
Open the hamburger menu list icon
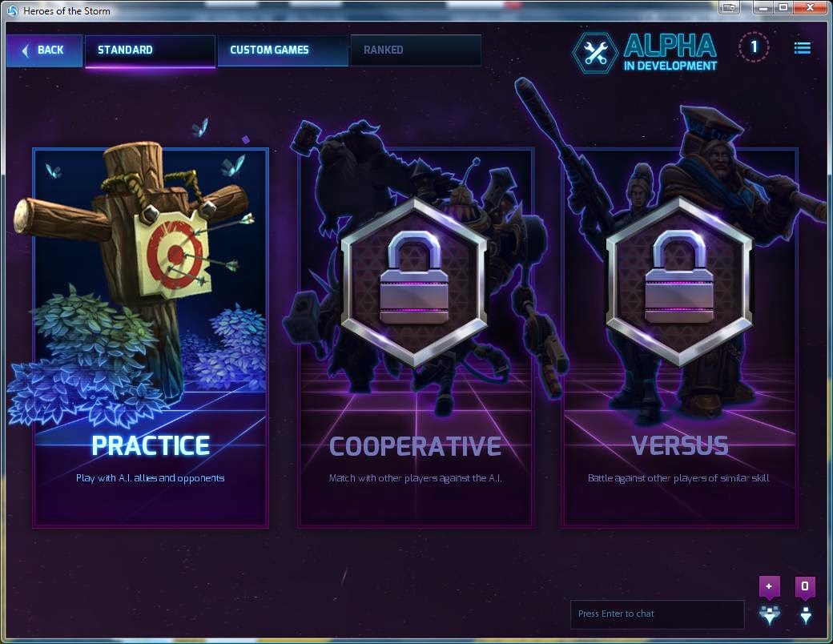click(803, 48)
